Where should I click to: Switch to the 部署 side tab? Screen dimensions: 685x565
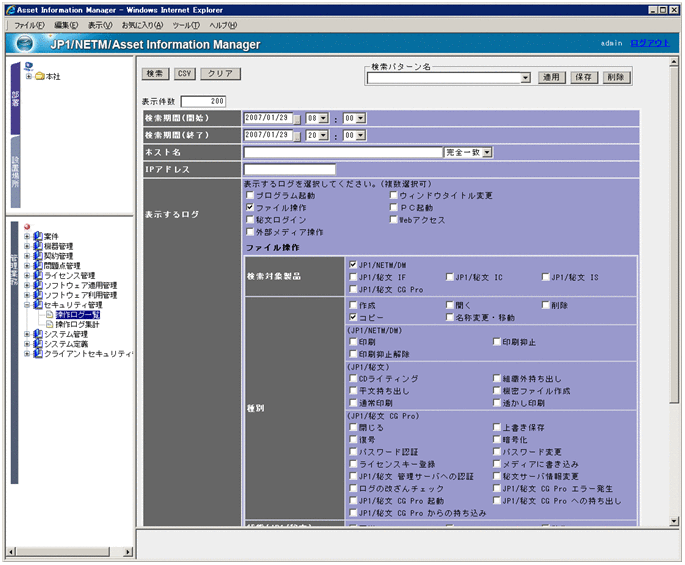pyautogui.click(x=15, y=98)
